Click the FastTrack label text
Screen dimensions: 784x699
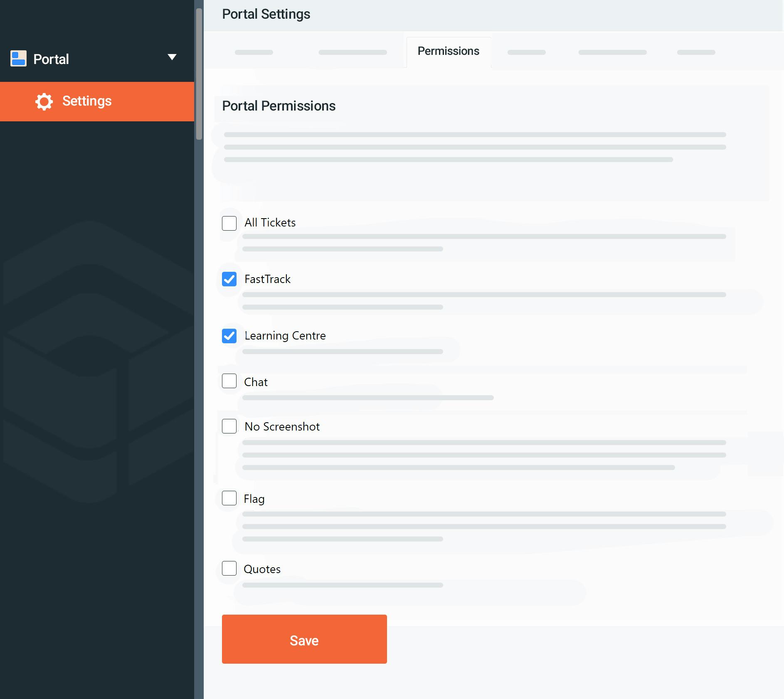point(267,279)
